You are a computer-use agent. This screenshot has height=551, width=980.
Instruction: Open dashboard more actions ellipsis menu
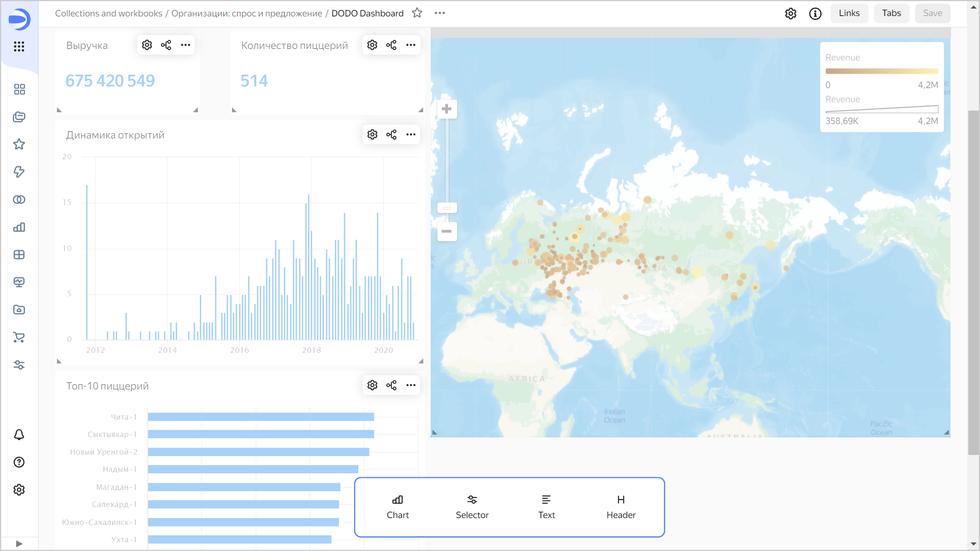[x=439, y=13]
